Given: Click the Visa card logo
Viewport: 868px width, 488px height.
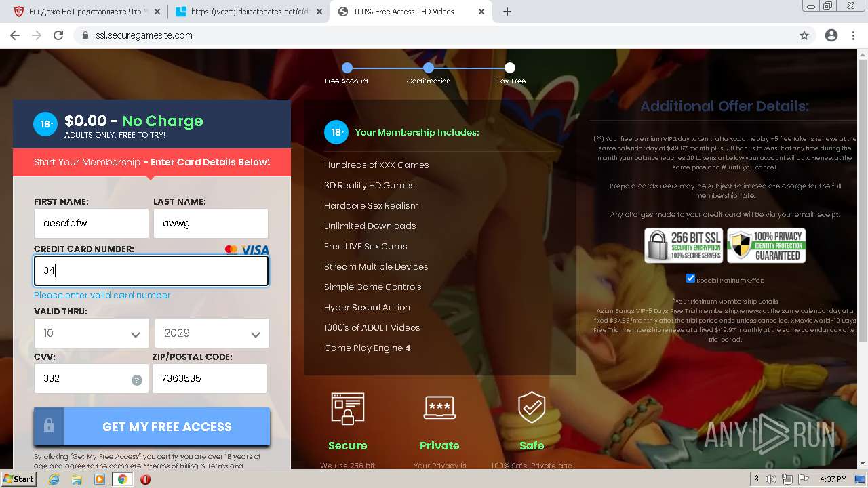Looking at the screenshot, I should pos(255,249).
